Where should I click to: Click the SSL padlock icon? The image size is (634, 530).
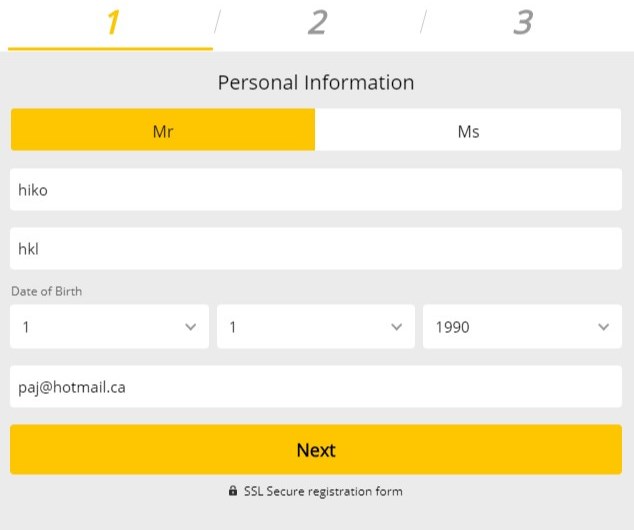click(232, 491)
